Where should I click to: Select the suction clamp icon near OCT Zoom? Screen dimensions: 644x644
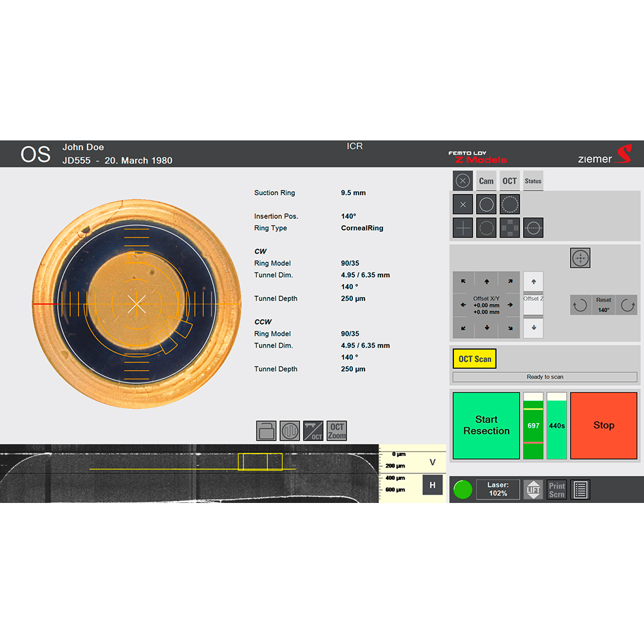[266, 430]
